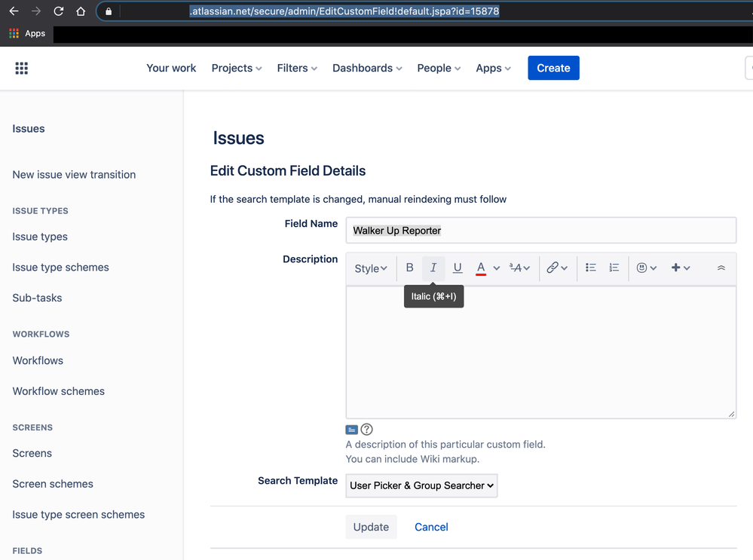
Task: Open Issue type schemes
Action: [x=60, y=267]
